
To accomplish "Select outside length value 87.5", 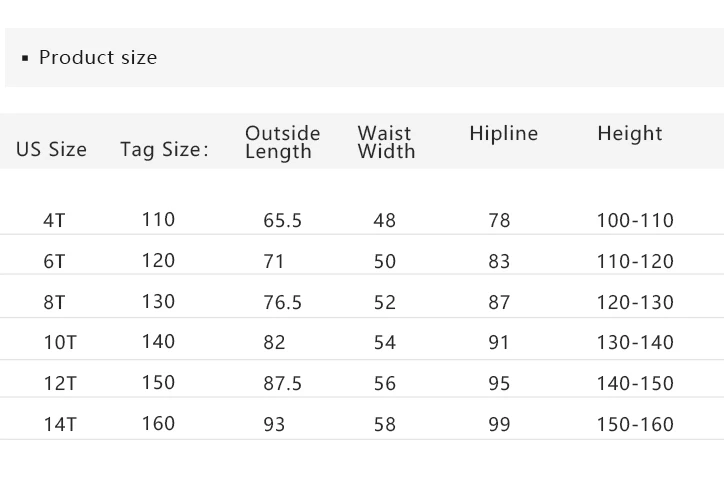I will (x=282, y=384).
